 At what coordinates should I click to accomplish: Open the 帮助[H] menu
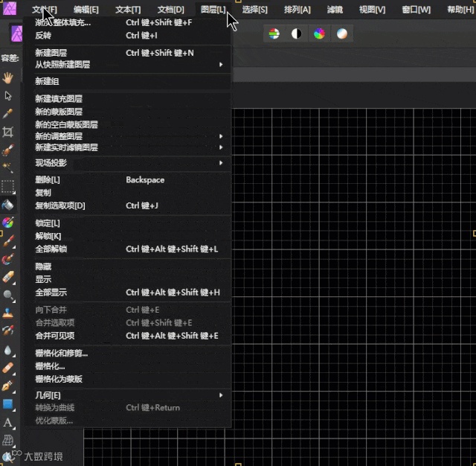click(x=460, y=10)
